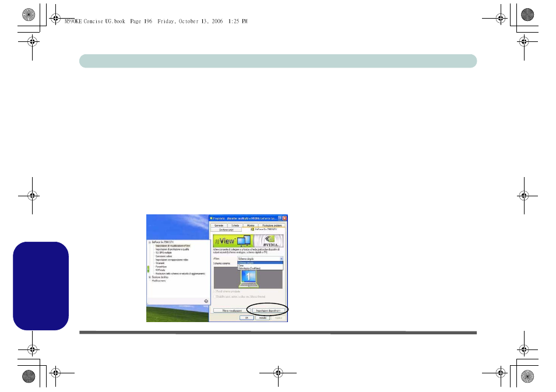Close the Proprietà dialog with the red X

284,218
